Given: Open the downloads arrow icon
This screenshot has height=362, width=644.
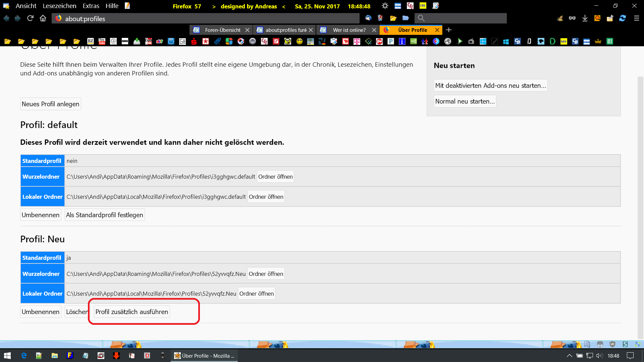Looking at the screenshot, I should tap(585, 18).
